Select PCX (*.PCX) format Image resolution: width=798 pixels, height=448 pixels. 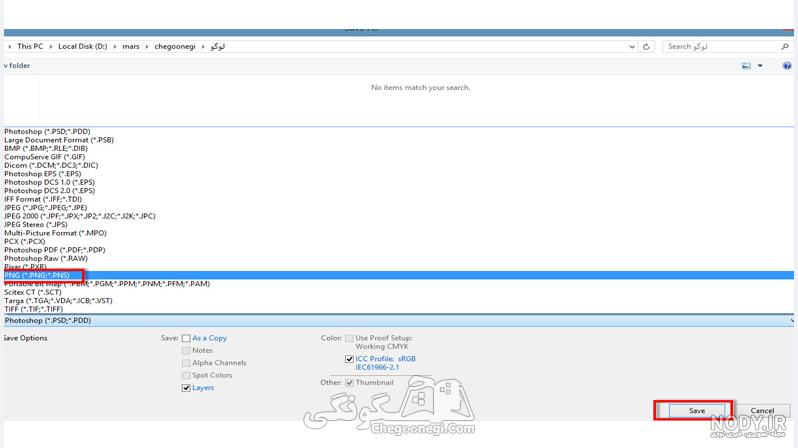25,241
